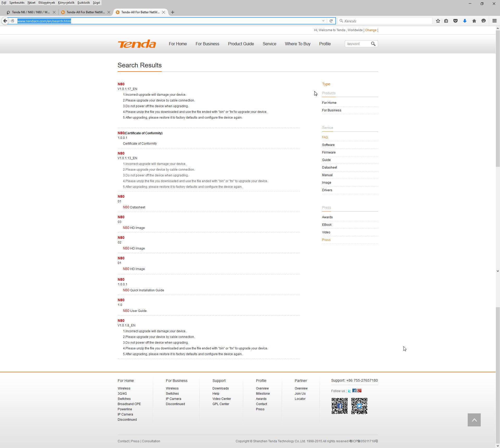Open Product Guide in top navigation

(x=241, y=44)
